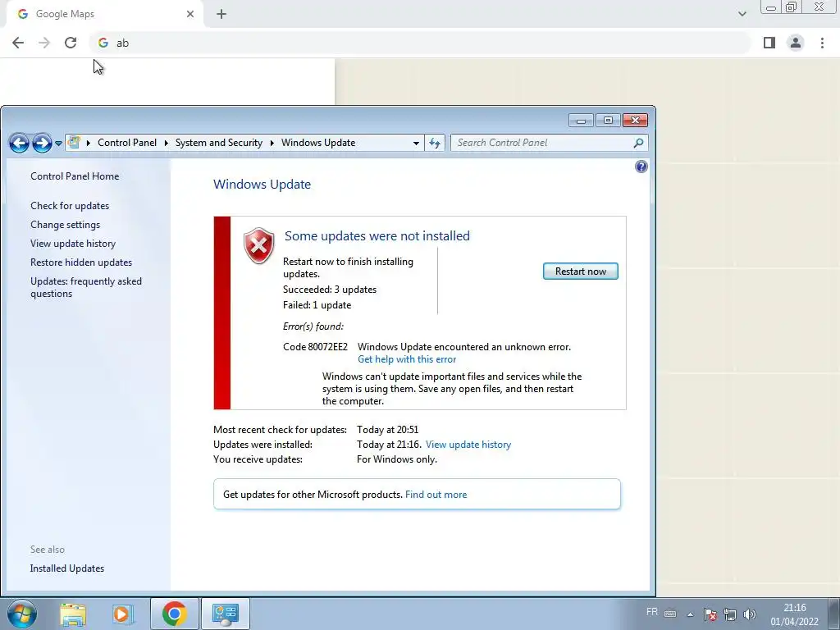The width and height of the screenshot is (840, 630).
Task: Open Control Panel Home
Action: 75,176
